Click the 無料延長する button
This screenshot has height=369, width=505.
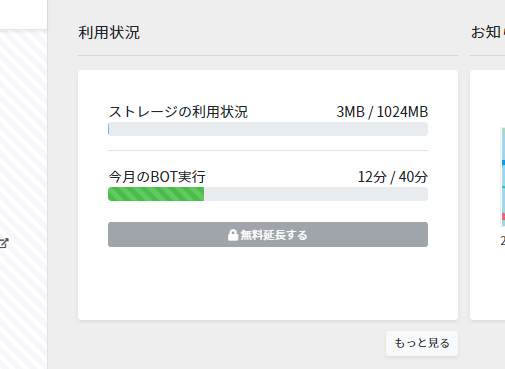tap(268, 235)
